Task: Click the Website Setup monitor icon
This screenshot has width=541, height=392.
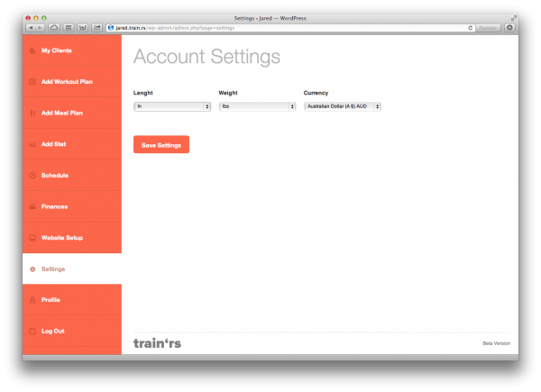Action: [32, 238]
